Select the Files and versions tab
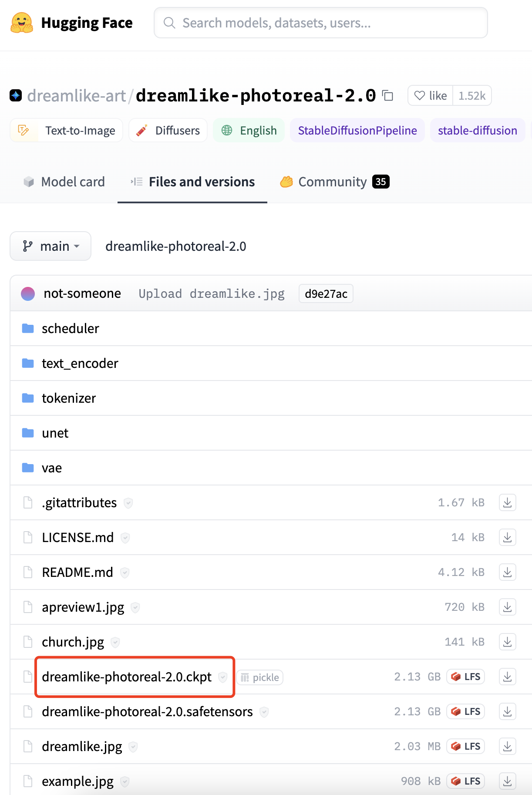This screenshot has width=532, height=795. point(192,182)
